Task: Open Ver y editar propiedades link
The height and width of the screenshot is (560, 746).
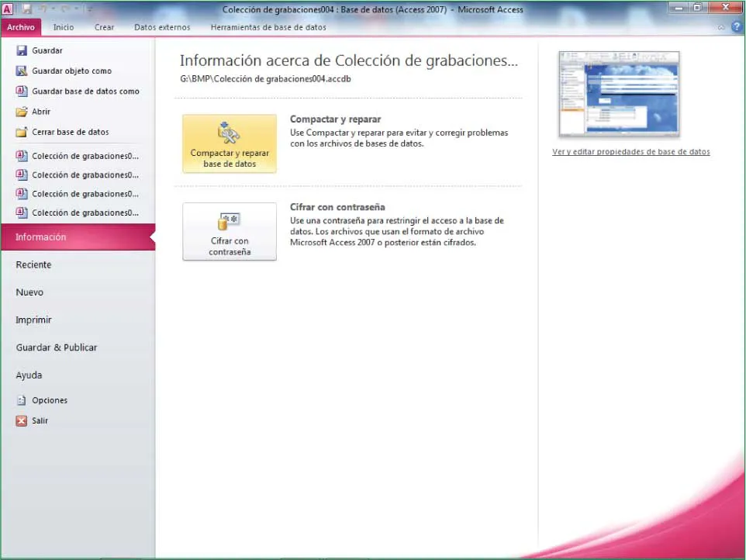Action: (x=630, y=152)
